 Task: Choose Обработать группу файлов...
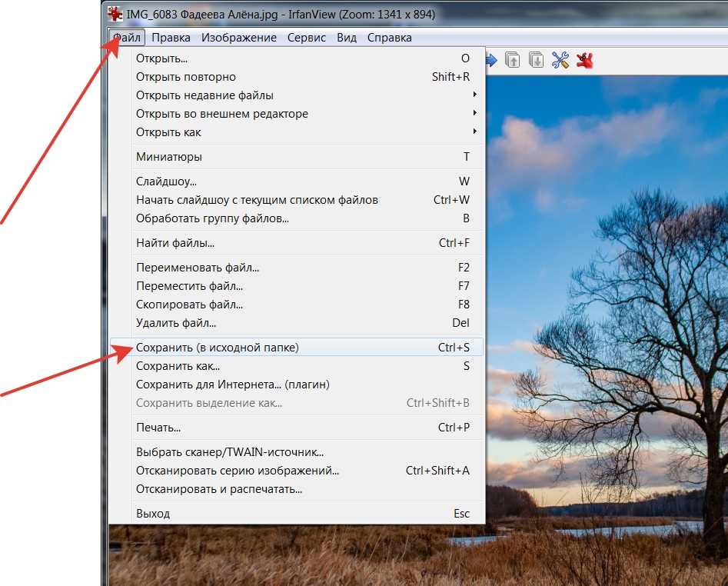click(x=297, y=218)
